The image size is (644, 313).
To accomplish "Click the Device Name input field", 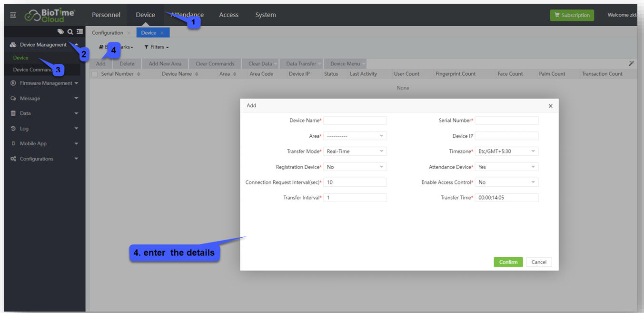I will tap(355, 121).
